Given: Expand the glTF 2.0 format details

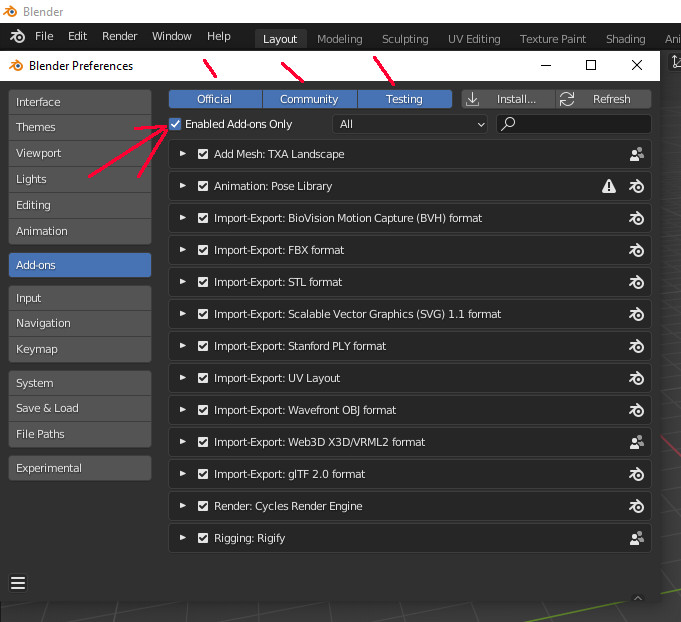Looking at the screenshot, I should pos(183,474).
